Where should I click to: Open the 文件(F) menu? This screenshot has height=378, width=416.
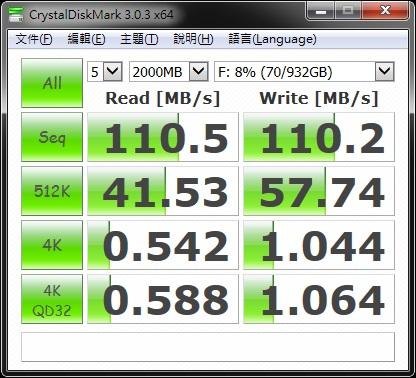34,39
